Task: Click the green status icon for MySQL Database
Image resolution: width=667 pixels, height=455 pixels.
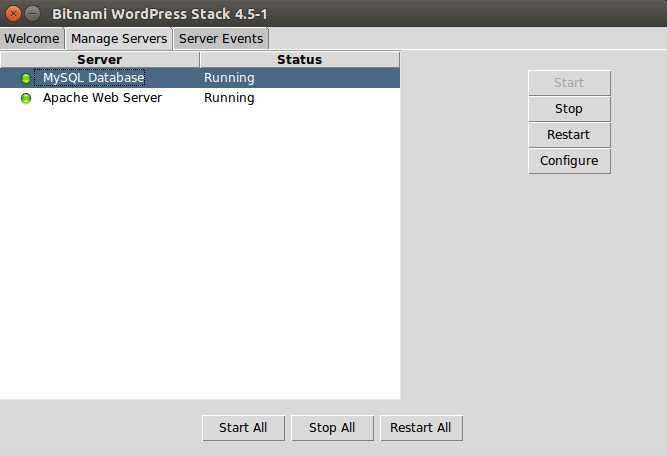Action: (x=26, y=78)
